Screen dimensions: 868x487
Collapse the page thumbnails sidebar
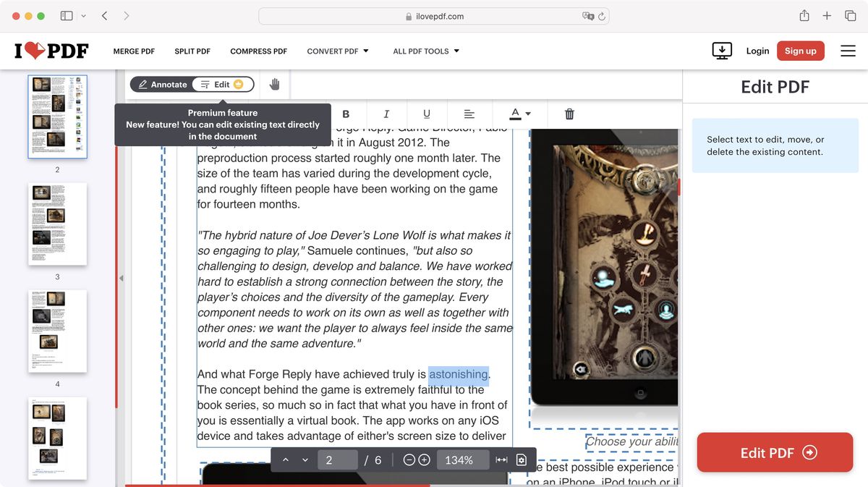tap(121, 277)
